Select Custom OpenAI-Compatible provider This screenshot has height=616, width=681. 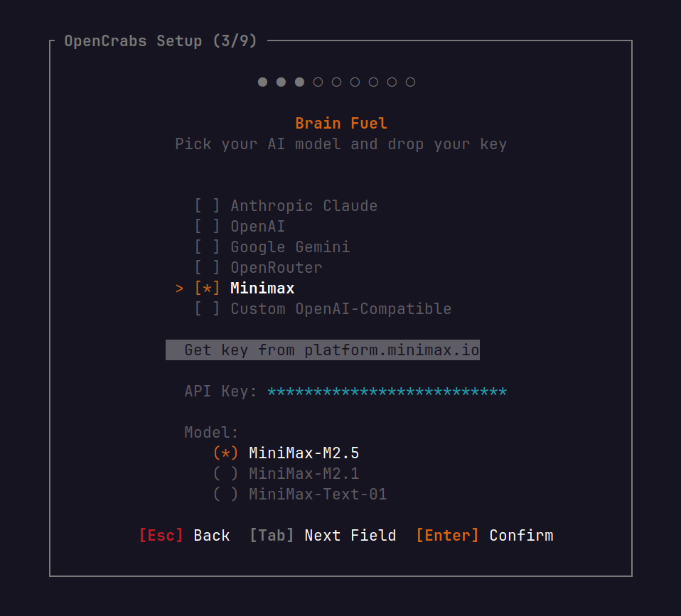click(x=323, y=308)
